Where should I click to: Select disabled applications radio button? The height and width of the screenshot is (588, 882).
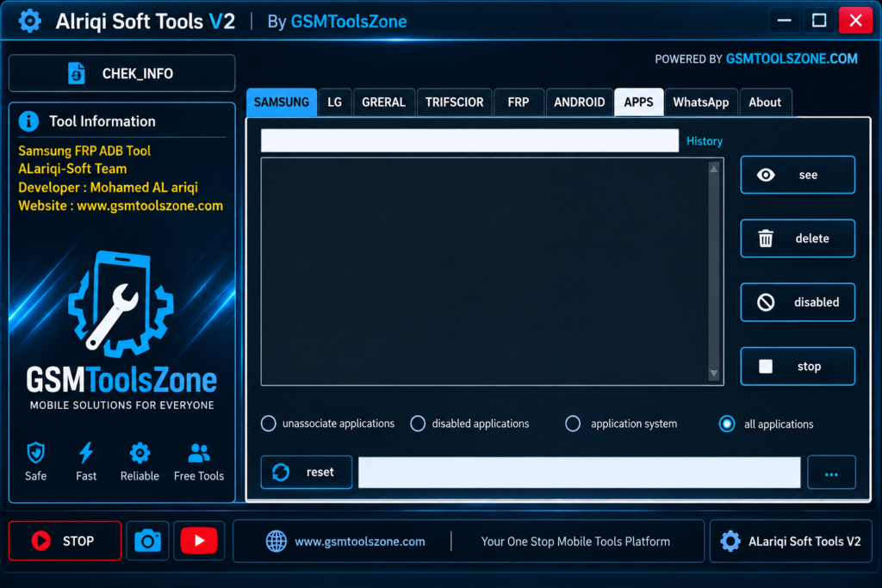pos(418,424)
